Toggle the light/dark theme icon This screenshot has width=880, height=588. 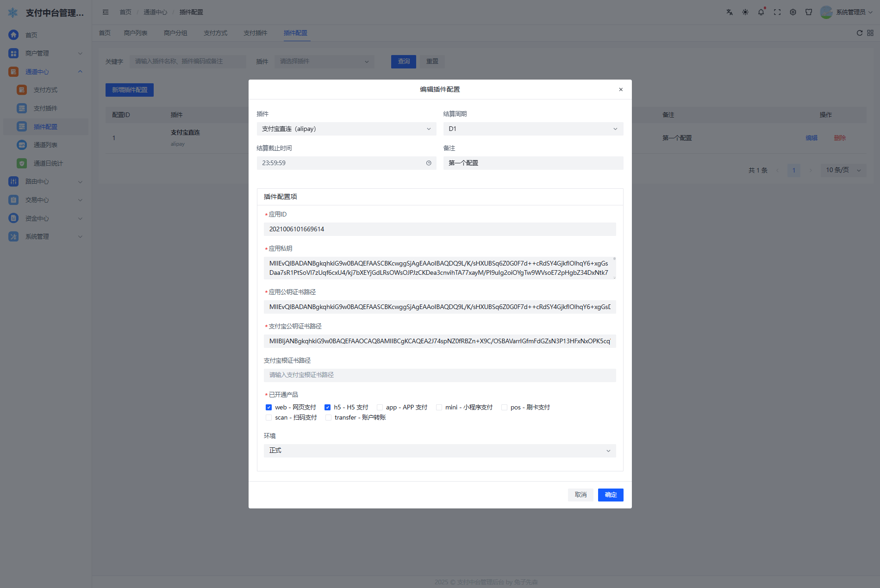pos(745,12)
